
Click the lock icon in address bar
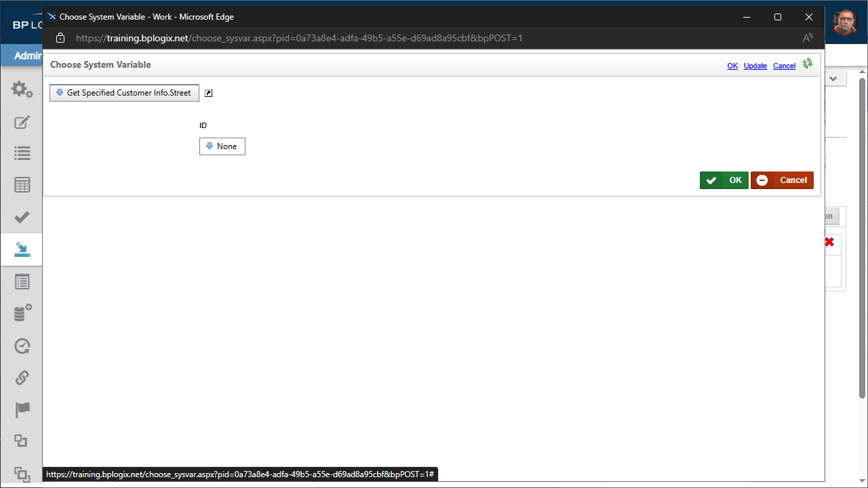(x=60, y=38)
